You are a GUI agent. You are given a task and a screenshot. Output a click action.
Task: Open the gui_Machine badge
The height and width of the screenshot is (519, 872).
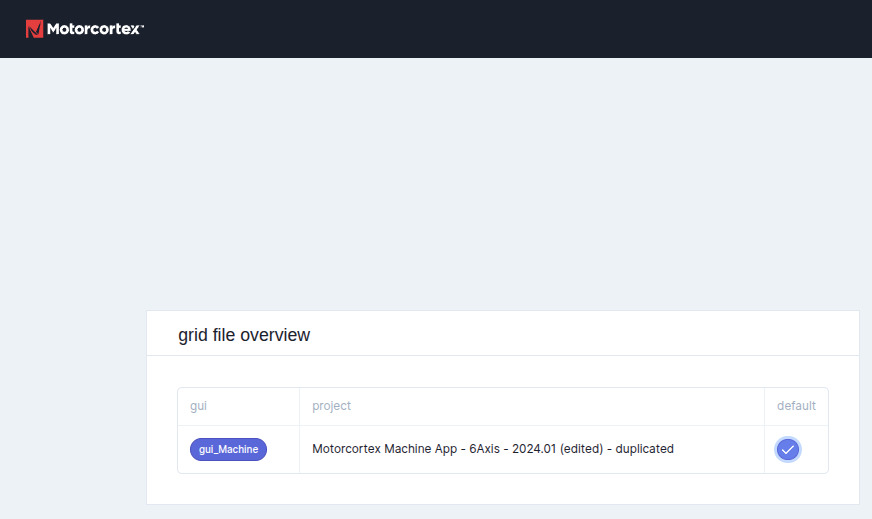228,450
